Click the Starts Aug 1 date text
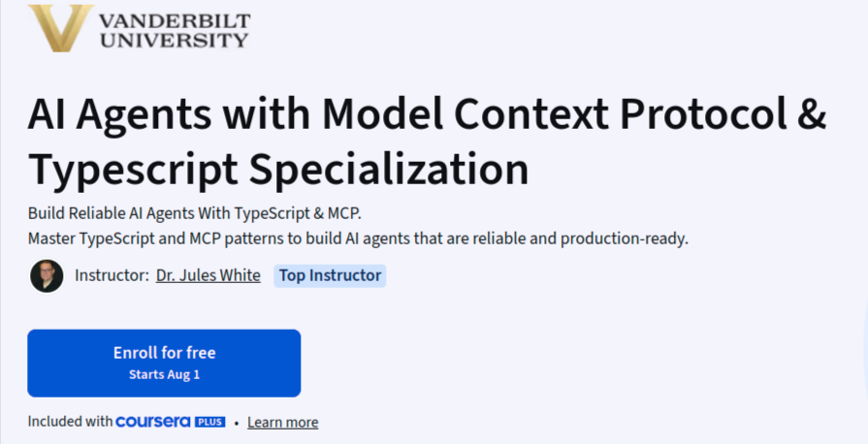Screen dimensions: 868x444 pos(165,375)
